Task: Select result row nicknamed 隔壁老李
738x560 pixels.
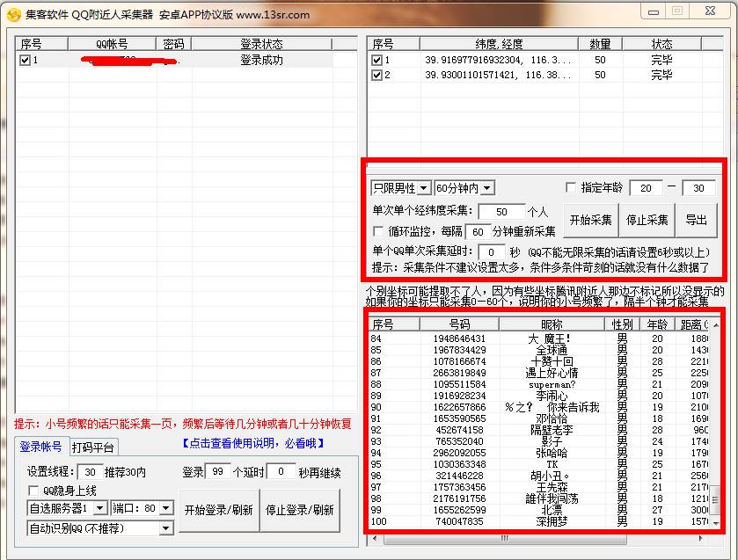Action: click(539, 430)
